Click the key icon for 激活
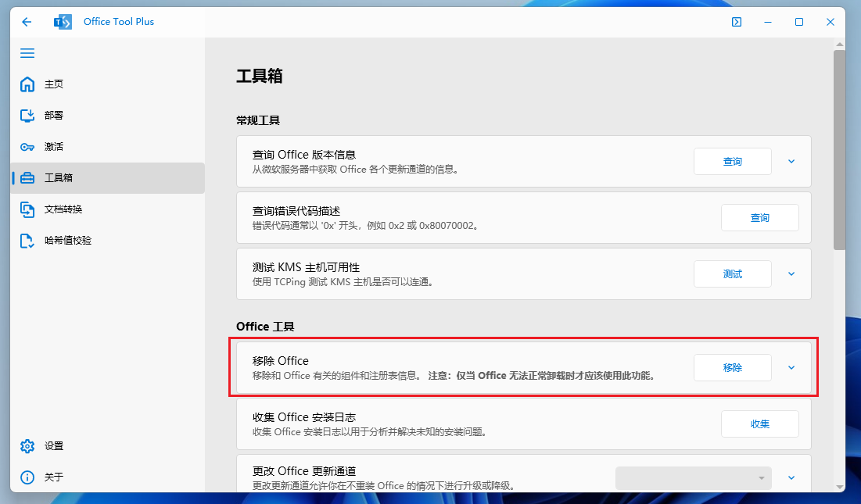 (27, 147)
